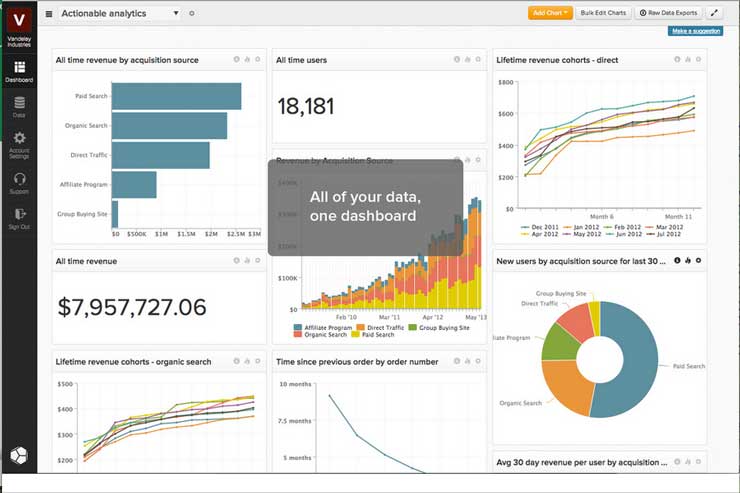Click icon between info and gear on All time revenue by acquisition source
Screen dimensions: 740x493
pos(247,59)
